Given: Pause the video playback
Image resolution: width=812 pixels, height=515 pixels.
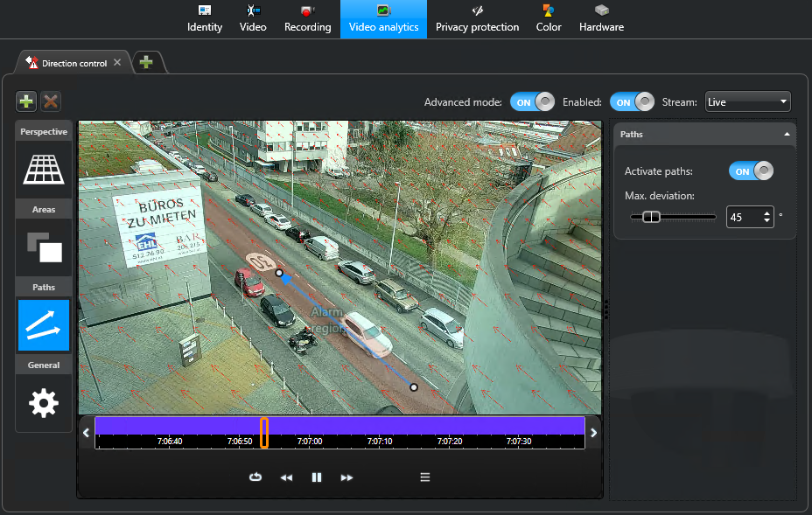Looking at the screenshot, I should pos(317,477).
